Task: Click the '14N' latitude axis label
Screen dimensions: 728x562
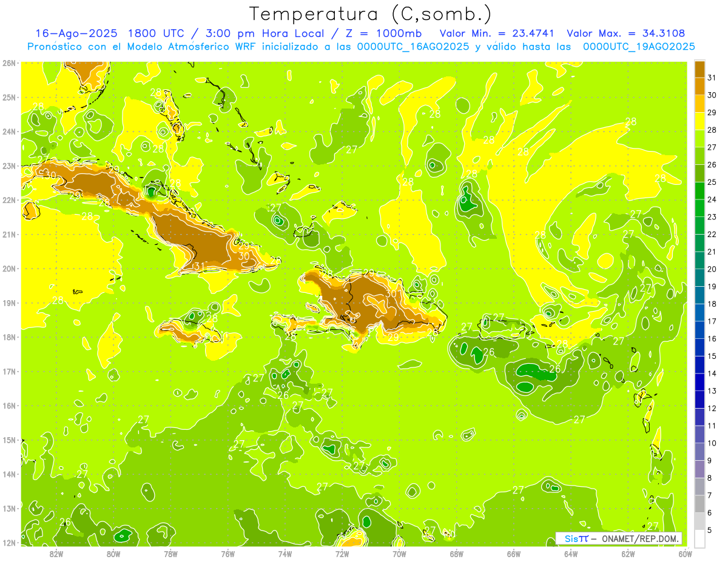Action: 10,473
